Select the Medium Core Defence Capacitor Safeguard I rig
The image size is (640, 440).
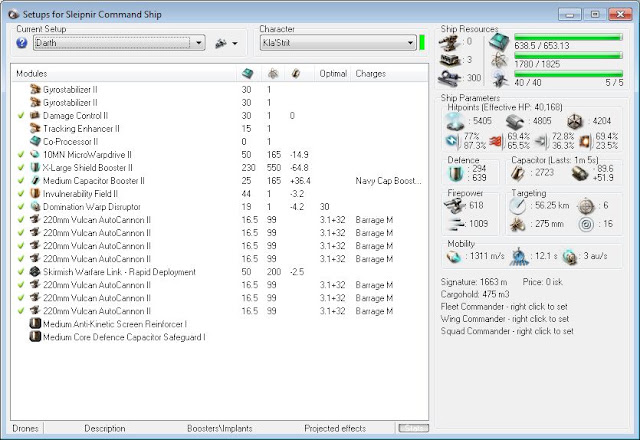point(220,337)
